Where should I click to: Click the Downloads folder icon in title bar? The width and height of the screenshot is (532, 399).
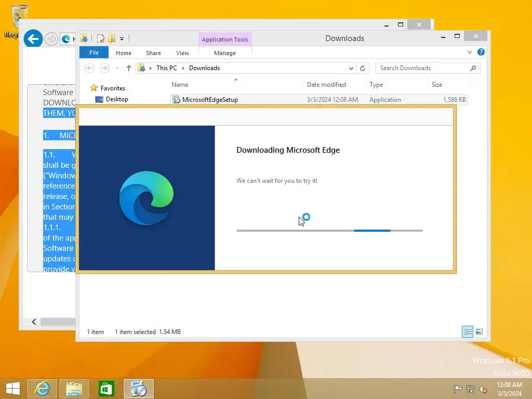84,38
